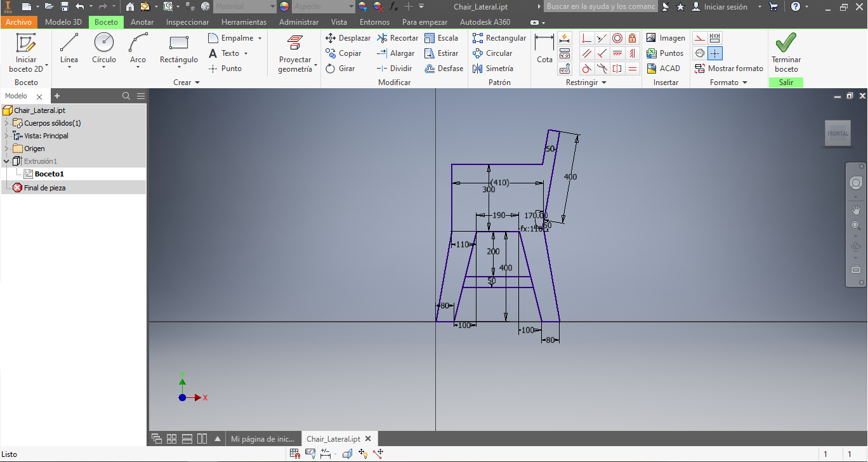The height and width of the screenshot is (462, 868).
Task: Click the Desfase offset tool
Action: 444,69
